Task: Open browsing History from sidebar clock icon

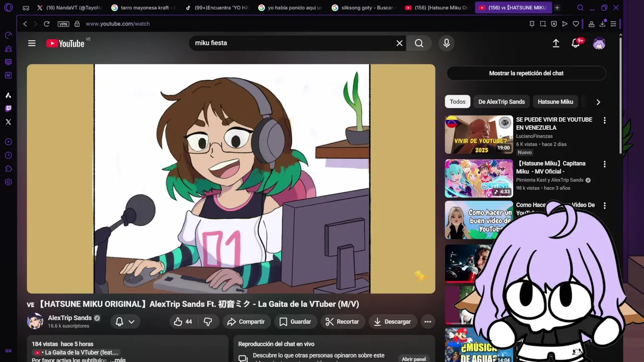Action: point(8,155)
